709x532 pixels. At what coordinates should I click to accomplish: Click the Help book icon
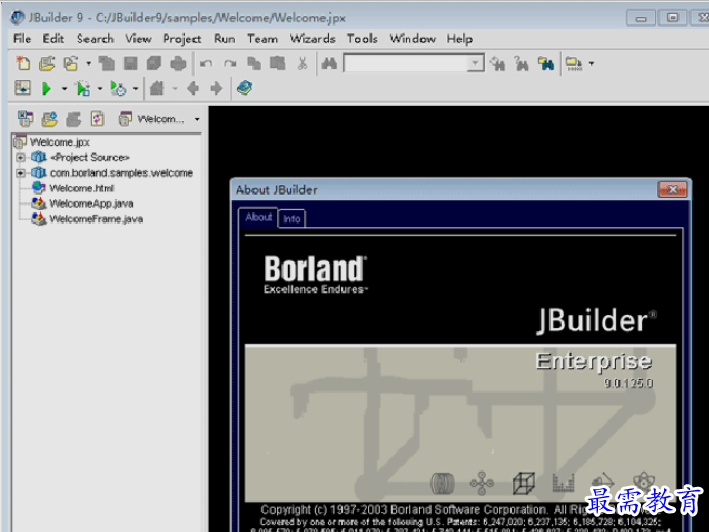click(x=244, y=88)
